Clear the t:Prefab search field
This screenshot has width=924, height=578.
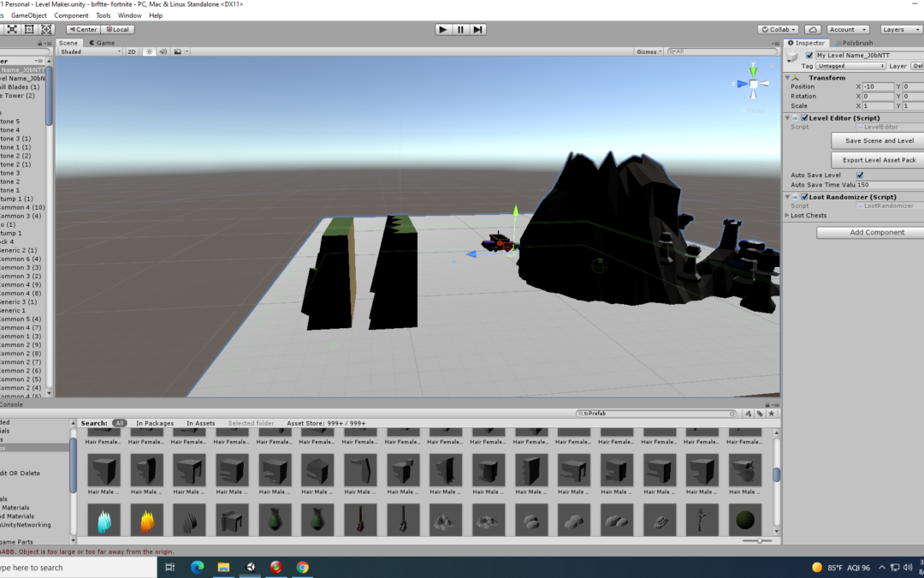(732, 414)
